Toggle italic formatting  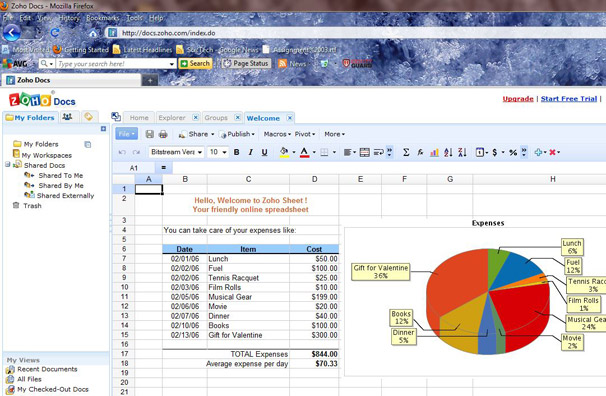(x=250, y=152)
